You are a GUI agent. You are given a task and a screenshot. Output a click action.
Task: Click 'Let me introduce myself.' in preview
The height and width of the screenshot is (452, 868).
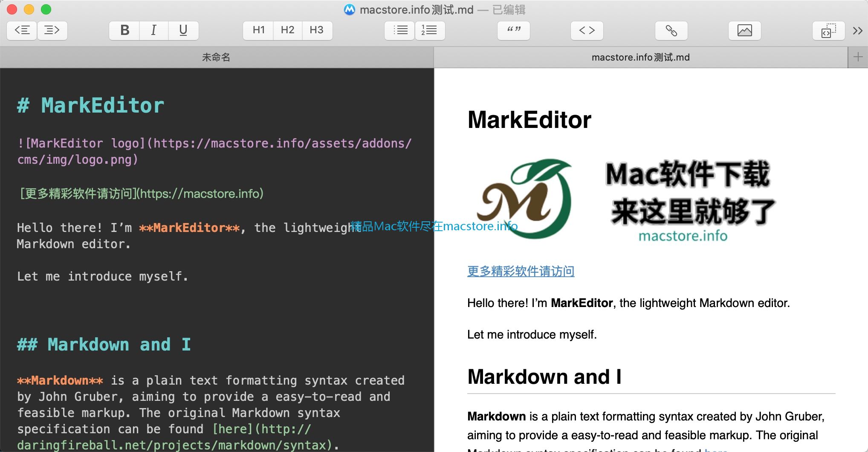(532, 335)
